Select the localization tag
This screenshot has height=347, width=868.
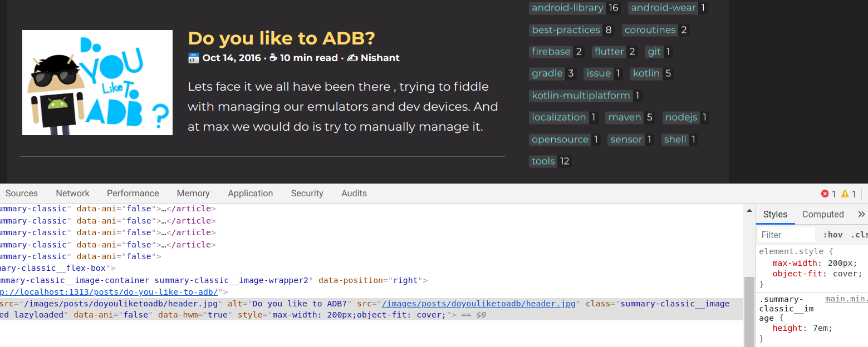[558, 117]
